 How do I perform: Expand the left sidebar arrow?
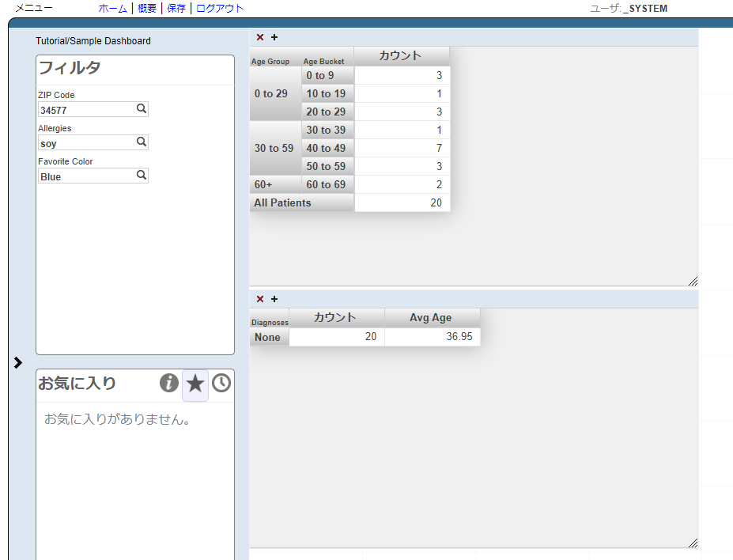coord(18,362)
